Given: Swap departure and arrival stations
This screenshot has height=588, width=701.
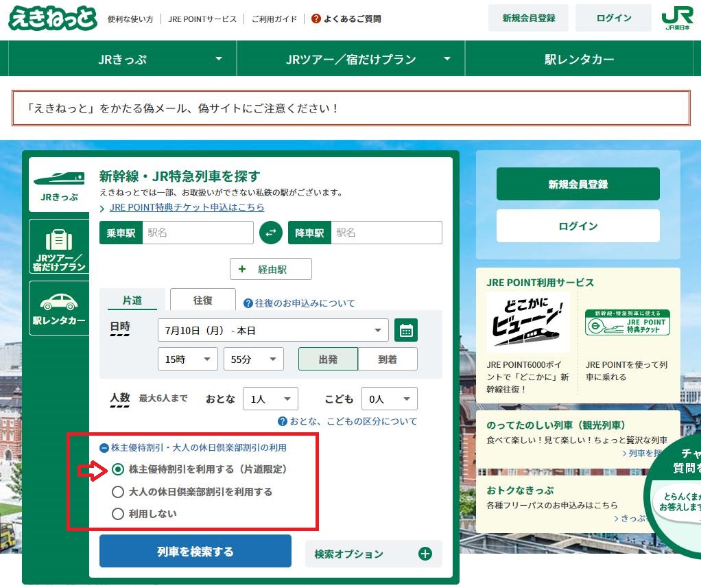Looking at the screenshot, I should [x=271, y=233].
